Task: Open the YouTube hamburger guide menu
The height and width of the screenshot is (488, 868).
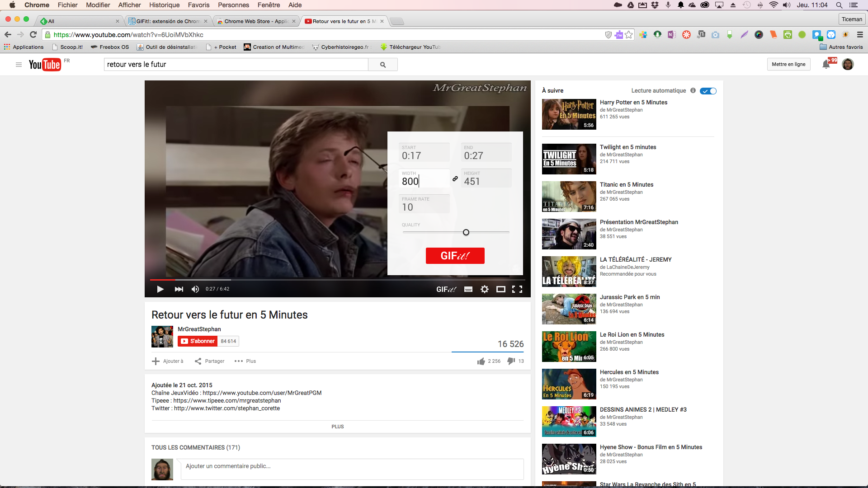Action: [x=19, y=65]
